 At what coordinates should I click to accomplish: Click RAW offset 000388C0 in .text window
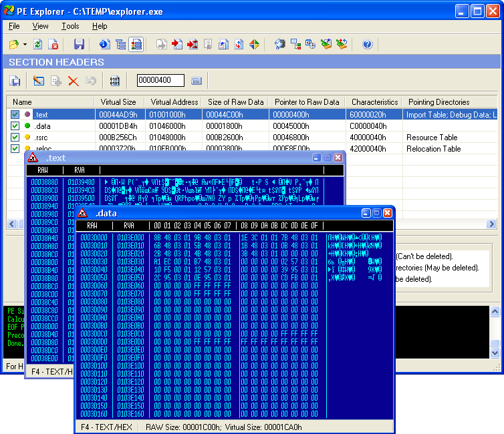(x=44, y=190)
